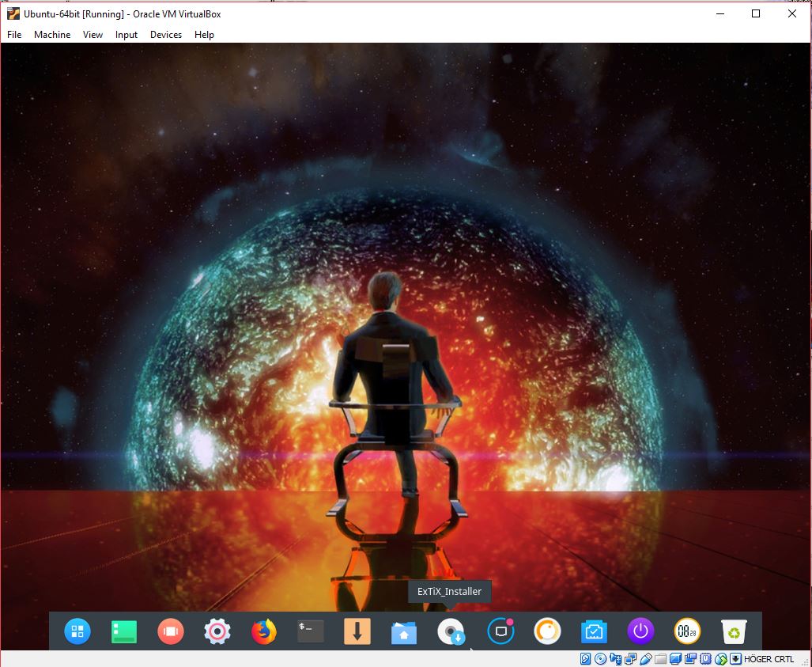Open the Terminal icon in the dock
Viewport: 812px width, 667px height.
311,631
